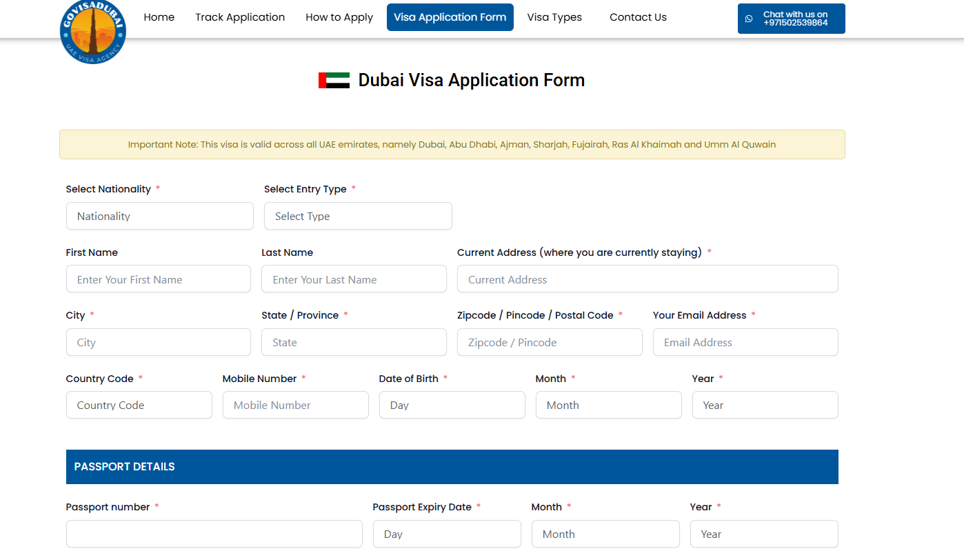Open the Select Entry Type dropdown
Screen dimensions: 964x560
pyautogui.click(x=358, y=216)
